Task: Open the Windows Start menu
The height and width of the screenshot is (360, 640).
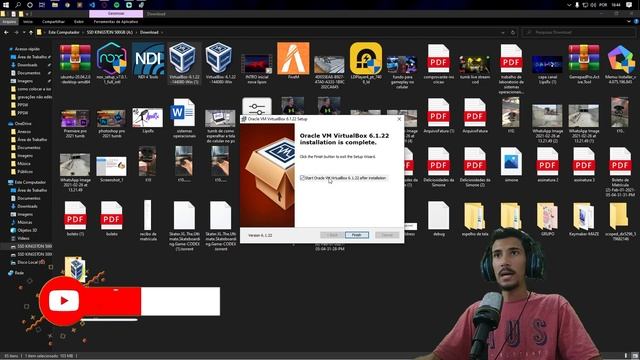Action: [x=6, y=5]
